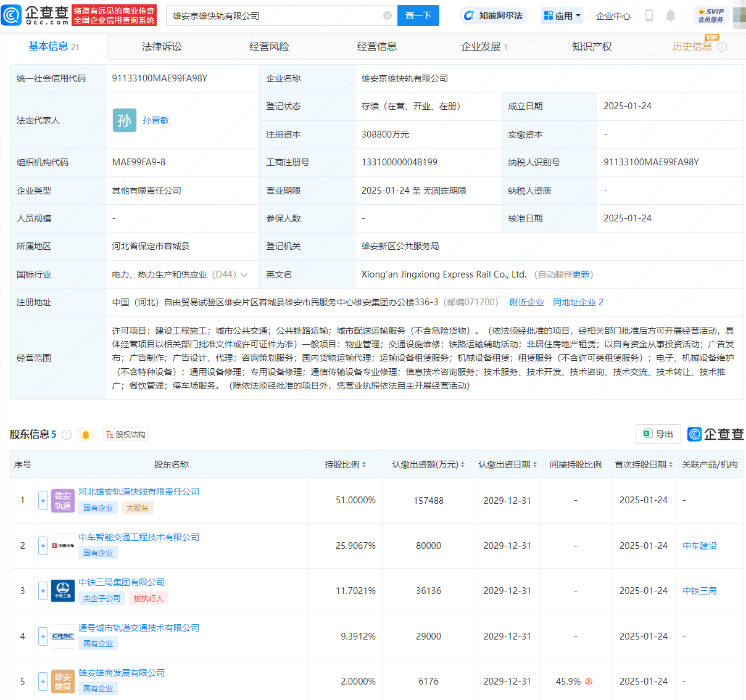Select 工商注册号 133100000048199

[x=399, y=162]
